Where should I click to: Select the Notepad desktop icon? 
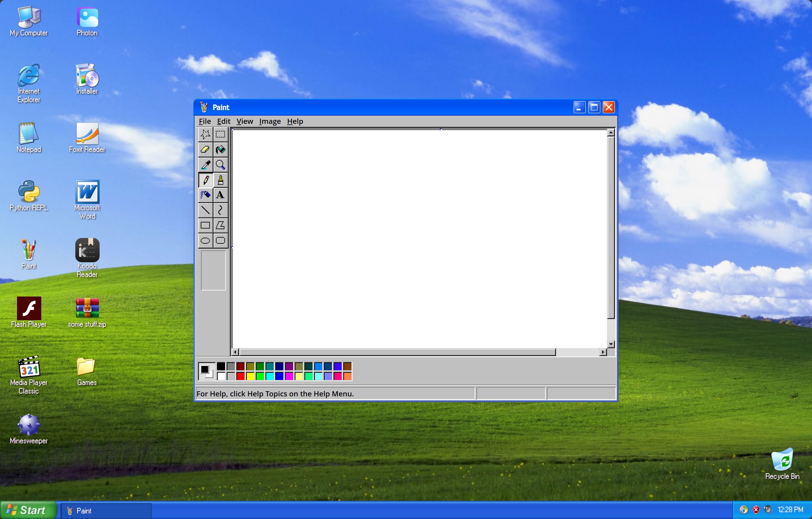click(29, 138)
